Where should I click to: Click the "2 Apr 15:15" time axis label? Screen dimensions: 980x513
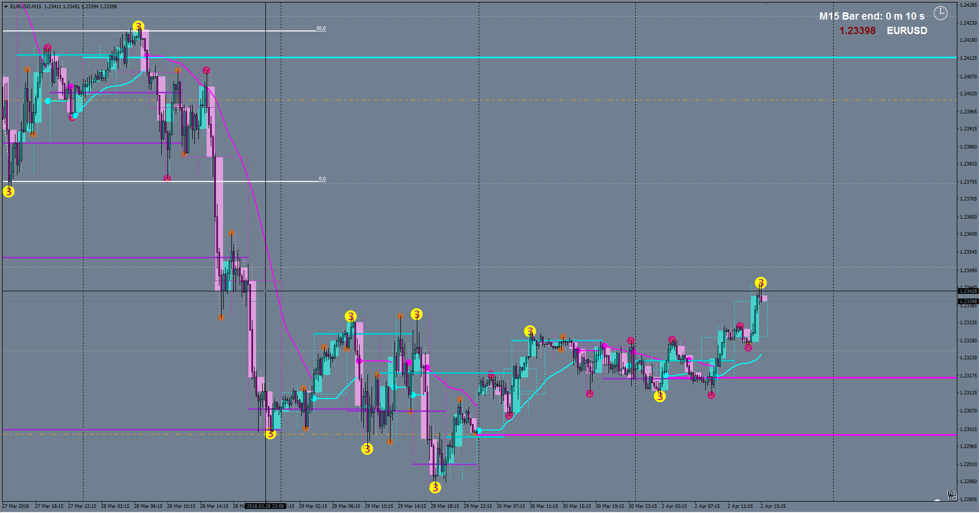[x=773, y=506]
